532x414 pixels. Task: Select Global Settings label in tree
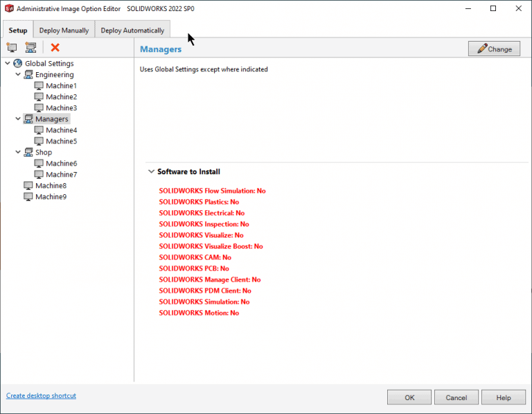pos(49,64)
